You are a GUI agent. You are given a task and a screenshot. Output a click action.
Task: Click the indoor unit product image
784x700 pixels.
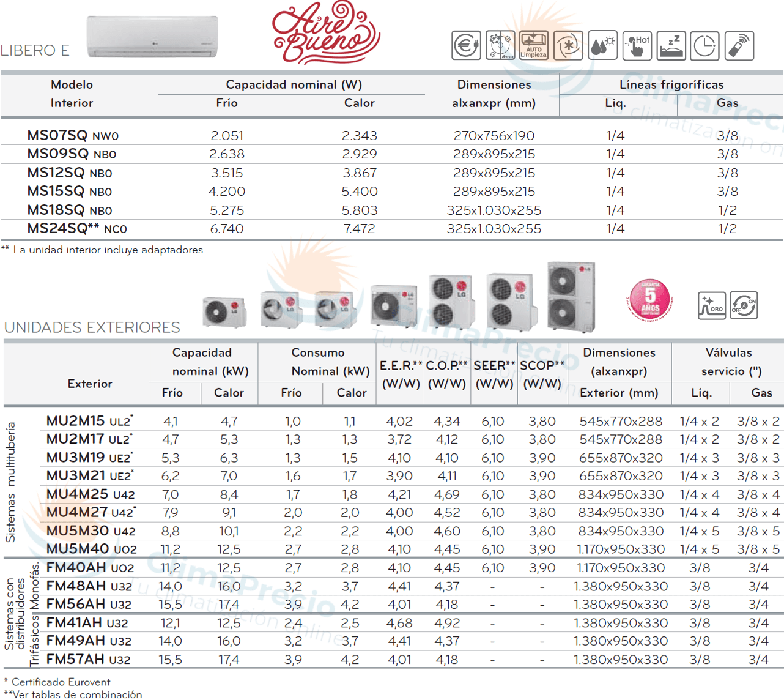[x=152, y=37]
